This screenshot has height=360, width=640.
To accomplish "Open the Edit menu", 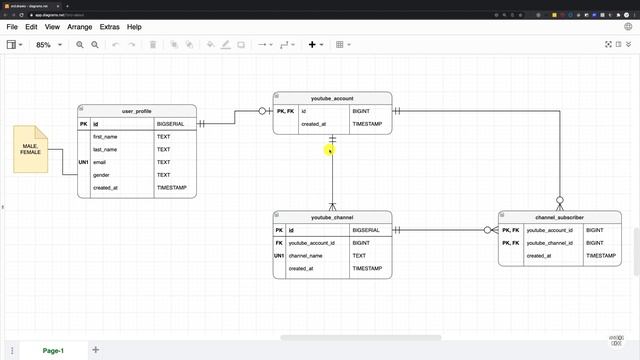I will 31,27.
